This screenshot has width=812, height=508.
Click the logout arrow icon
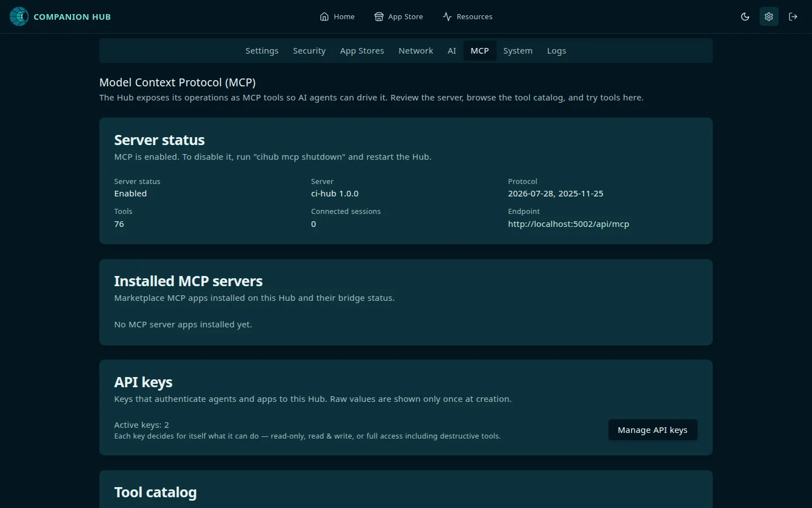[x=793, y=16]
